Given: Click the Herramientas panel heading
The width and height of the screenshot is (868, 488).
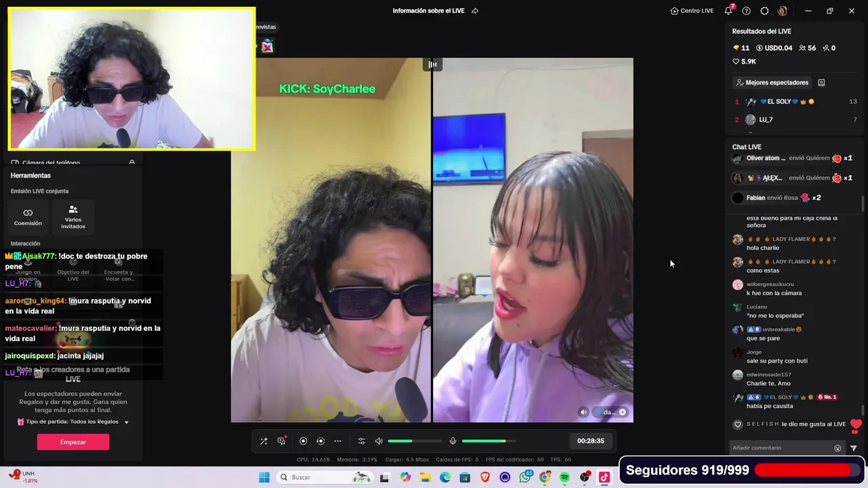Looking at the screenshot, I should (31, 176).
